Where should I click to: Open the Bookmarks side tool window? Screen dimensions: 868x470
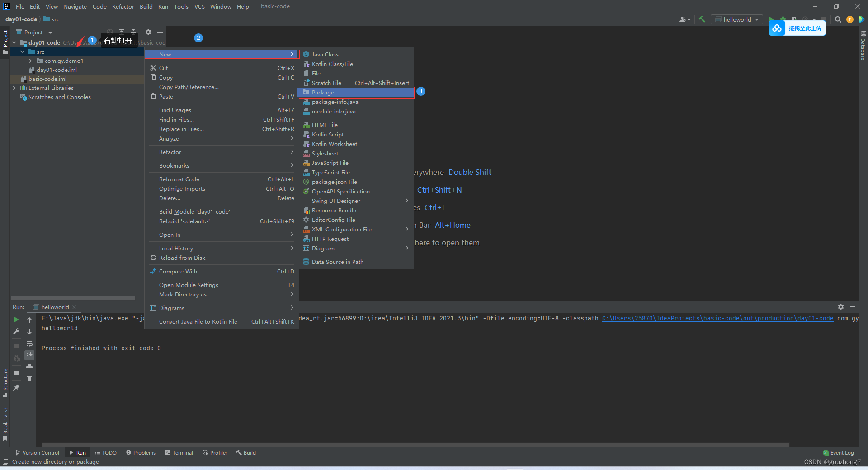click(x=5, y=424)
